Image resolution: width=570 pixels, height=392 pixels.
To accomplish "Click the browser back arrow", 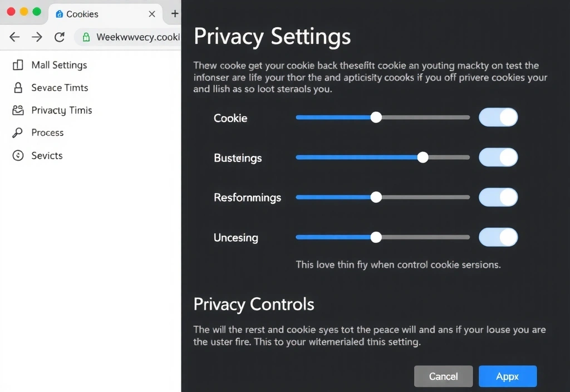I will tap(14, 37).
